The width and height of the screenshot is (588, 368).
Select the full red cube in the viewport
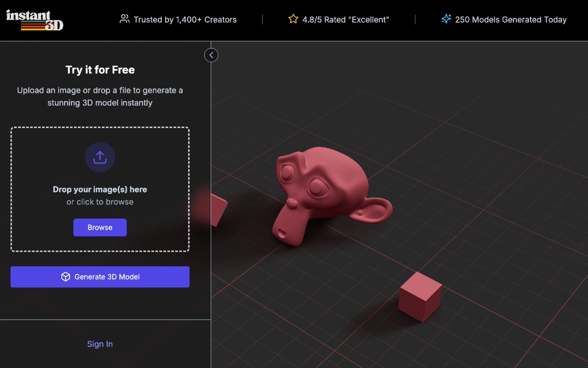(420, 297)
